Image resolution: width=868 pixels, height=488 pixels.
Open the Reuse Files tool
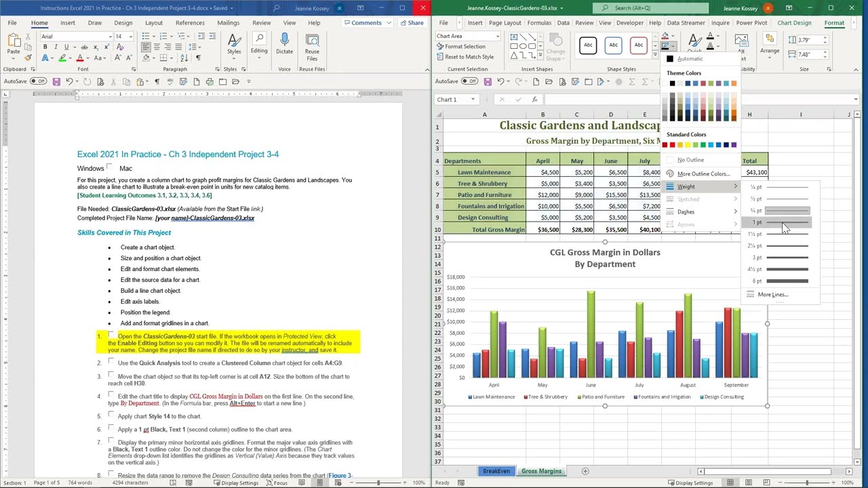click(x=312, y=45)
